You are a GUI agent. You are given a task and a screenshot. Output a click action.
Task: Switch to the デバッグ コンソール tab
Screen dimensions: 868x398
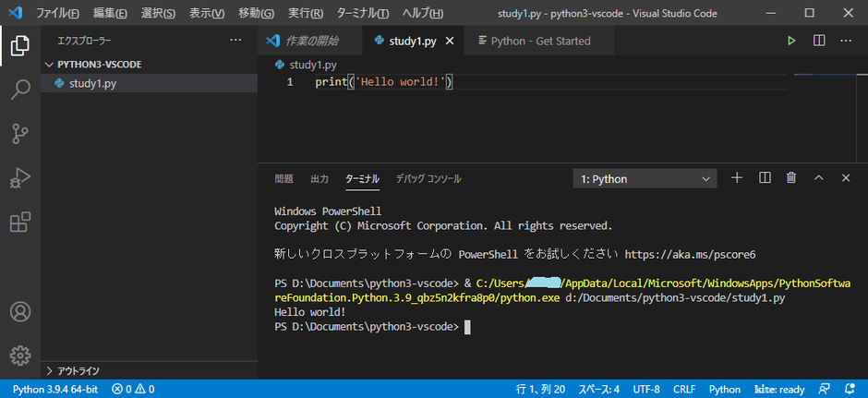click(x=428, y=179)
